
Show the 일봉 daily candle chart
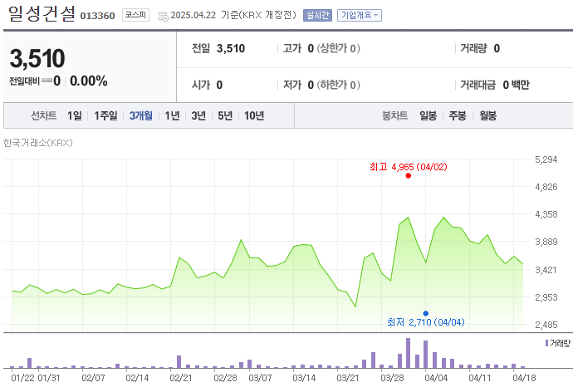coord(428,115)
